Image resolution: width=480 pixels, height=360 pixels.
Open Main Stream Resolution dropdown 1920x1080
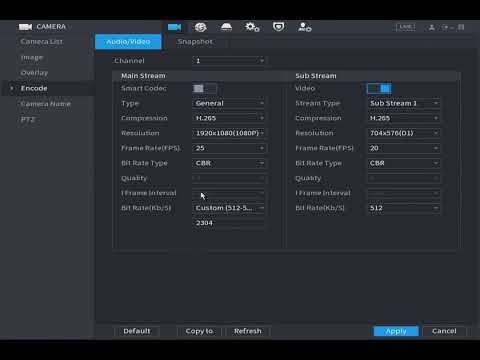229,133
